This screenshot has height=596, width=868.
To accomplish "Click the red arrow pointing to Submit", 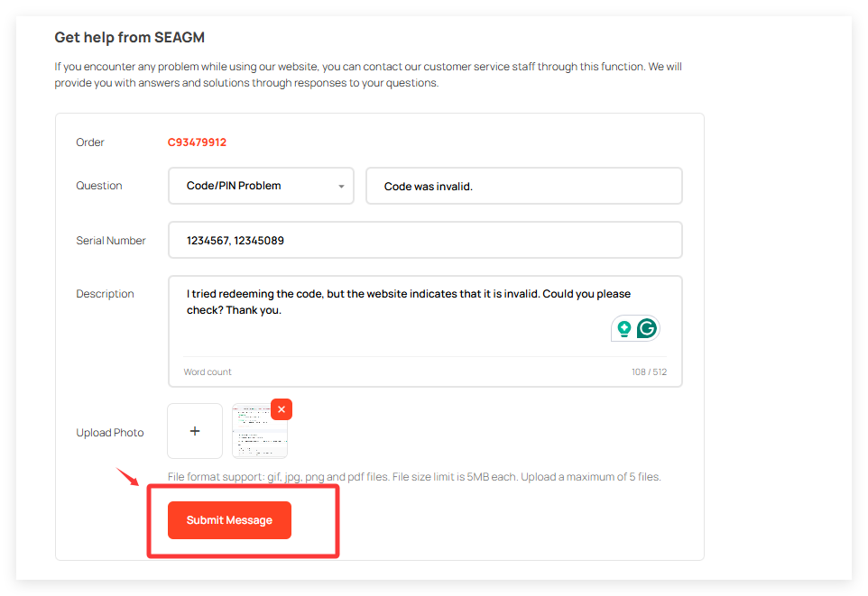I will click(128, 476).
